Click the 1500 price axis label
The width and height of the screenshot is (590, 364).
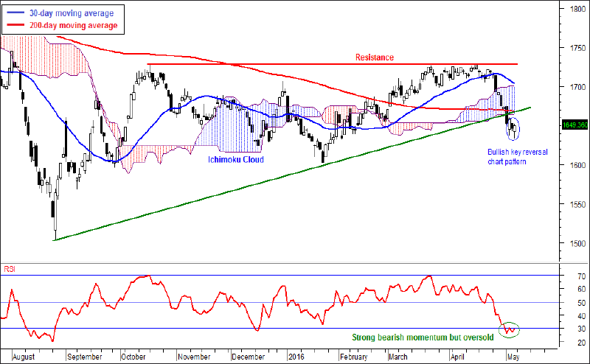[577, 243]
